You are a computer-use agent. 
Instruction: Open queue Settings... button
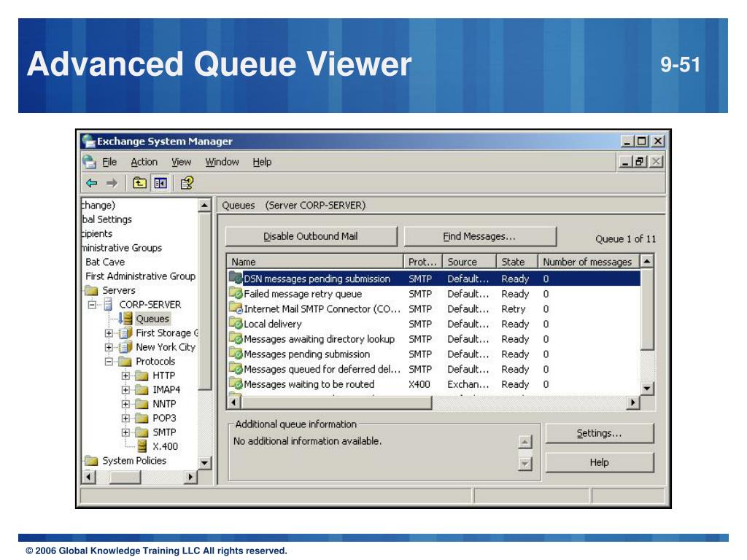[600, 433]
